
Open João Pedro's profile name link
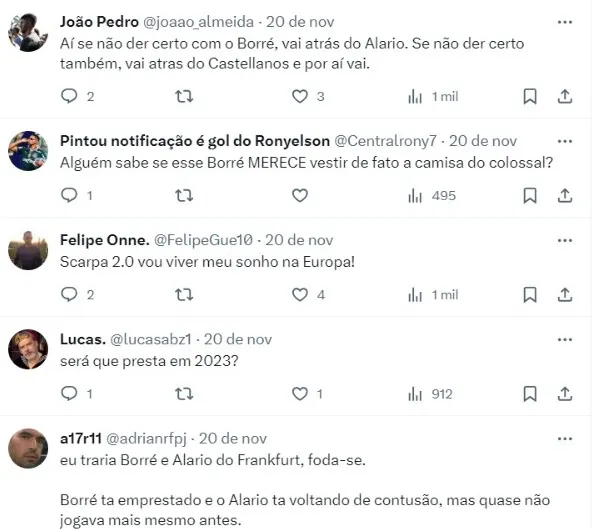[91, 22]
